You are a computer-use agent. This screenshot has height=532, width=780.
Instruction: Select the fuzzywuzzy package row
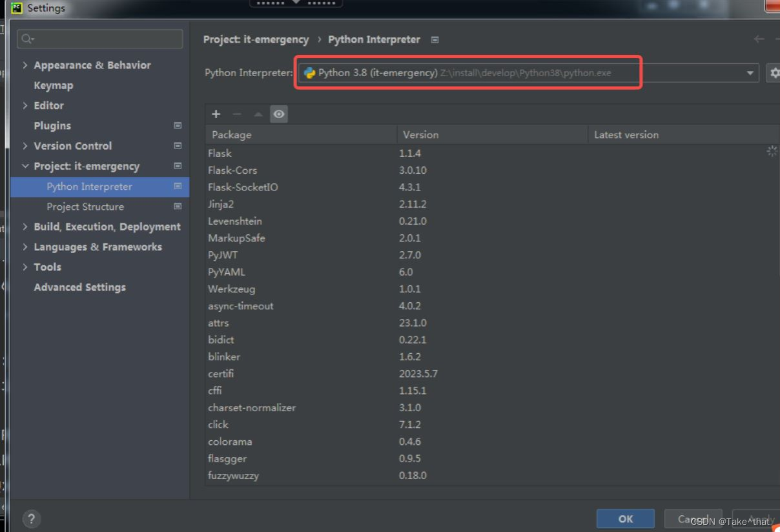click(493, 476)
